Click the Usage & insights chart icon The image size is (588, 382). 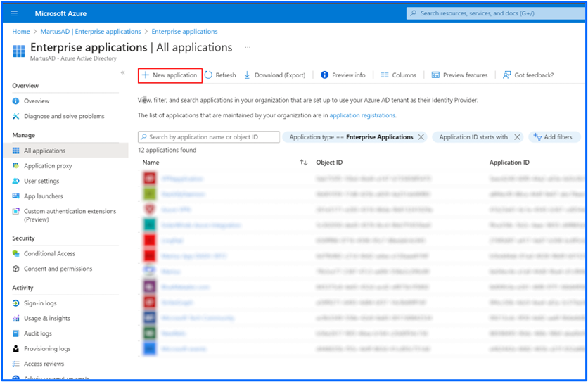(x=15, y=318)
